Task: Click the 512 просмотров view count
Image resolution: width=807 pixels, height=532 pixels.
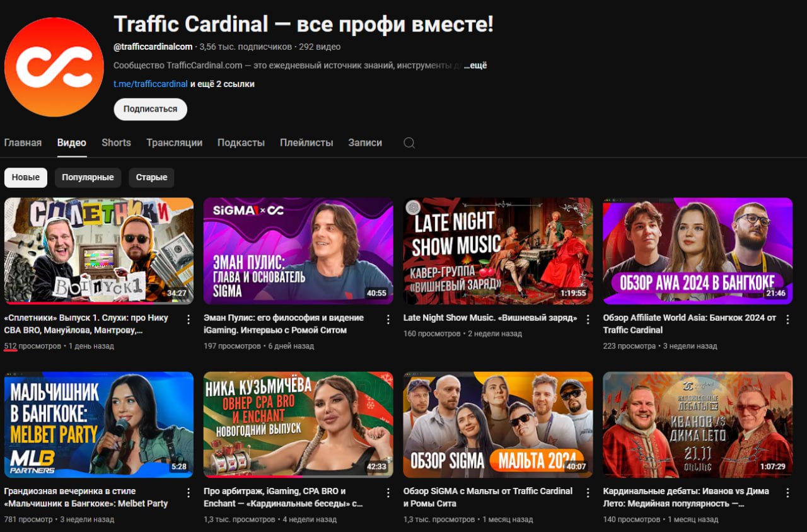Action: 33,346
